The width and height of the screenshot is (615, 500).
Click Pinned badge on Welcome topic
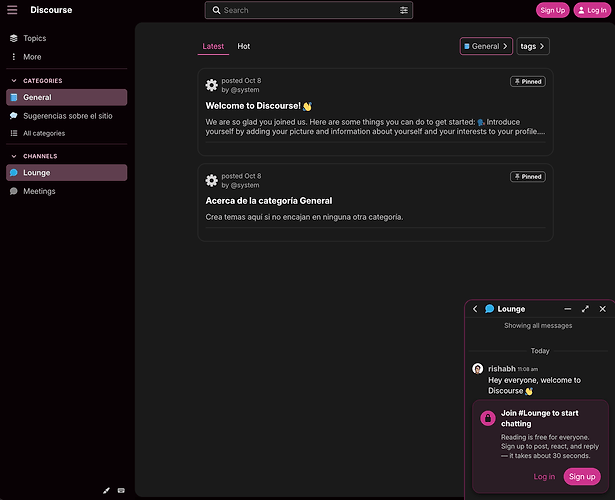coord(528,82)
